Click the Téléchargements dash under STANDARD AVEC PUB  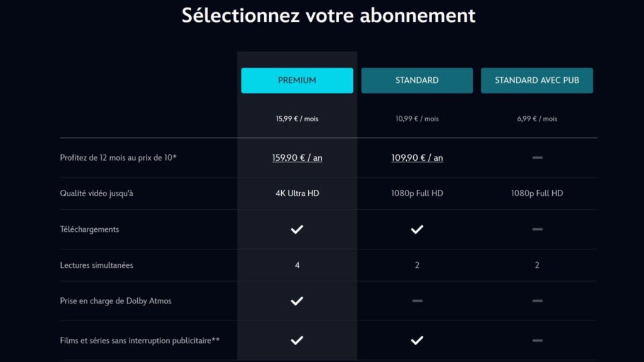tap(537, 229)
